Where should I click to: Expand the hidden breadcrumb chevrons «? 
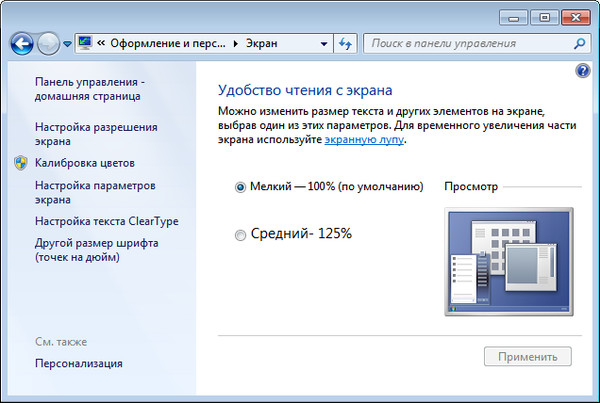(x=101, y=43)
